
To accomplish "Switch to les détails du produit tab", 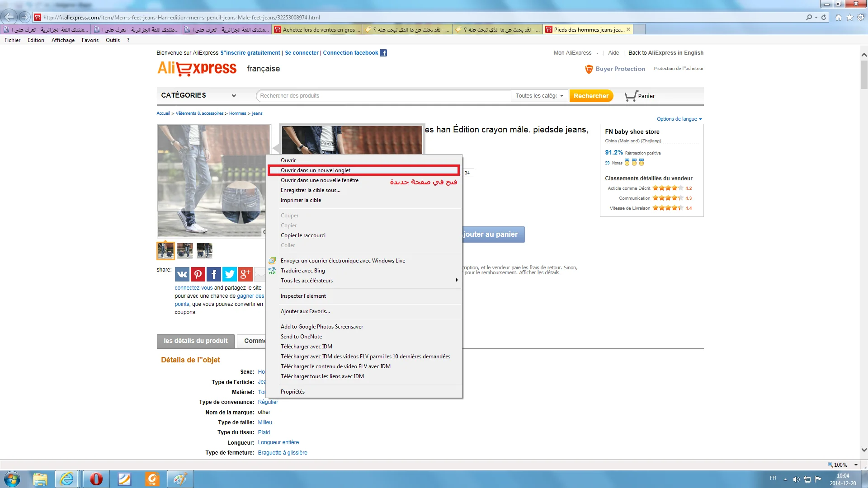I will coord(196,341).
